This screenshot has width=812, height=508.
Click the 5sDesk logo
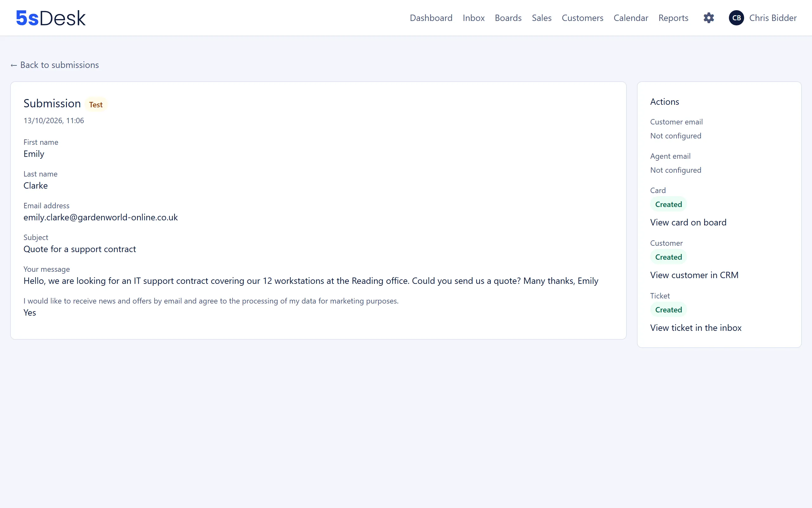click(x=51, y=18)
